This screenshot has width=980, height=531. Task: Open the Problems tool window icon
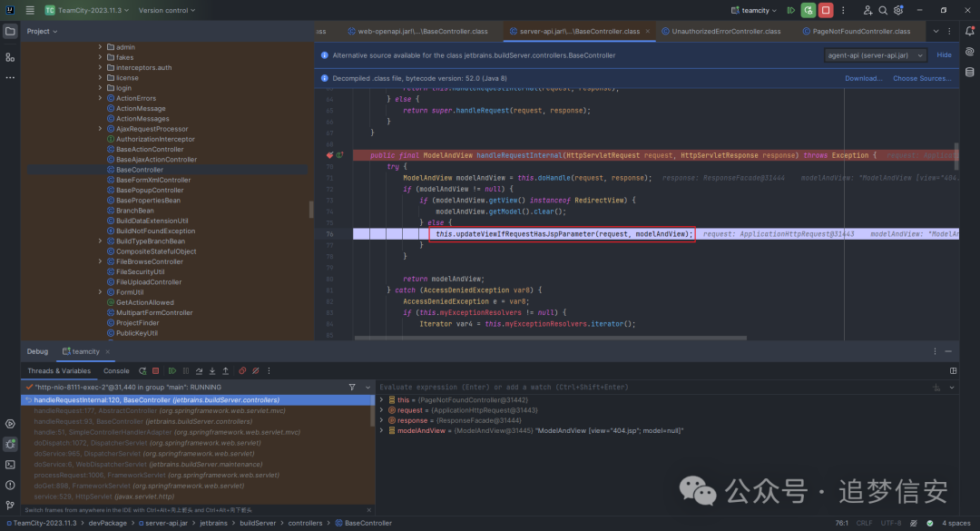click(x=10, y=485)
